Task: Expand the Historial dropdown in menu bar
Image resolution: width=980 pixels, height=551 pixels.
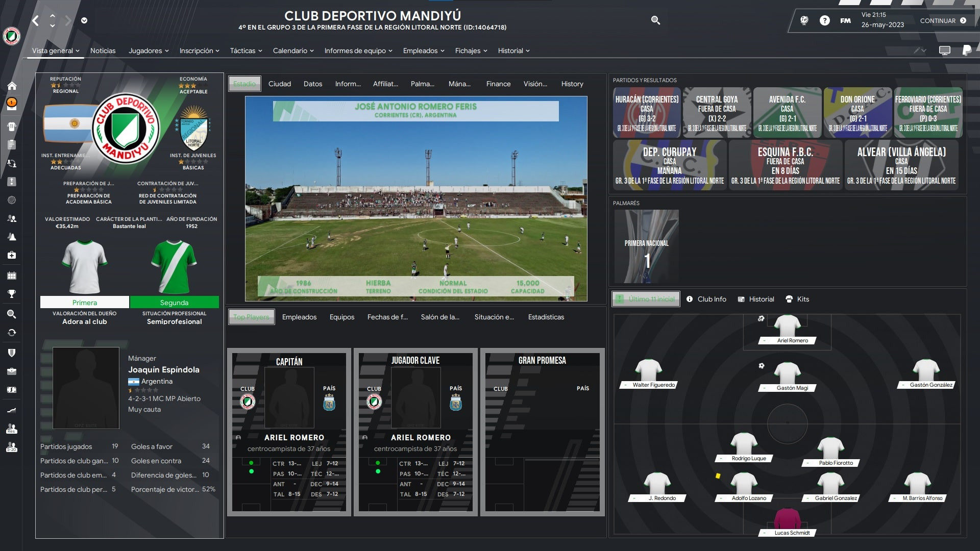Action: (x=514, y=51)
